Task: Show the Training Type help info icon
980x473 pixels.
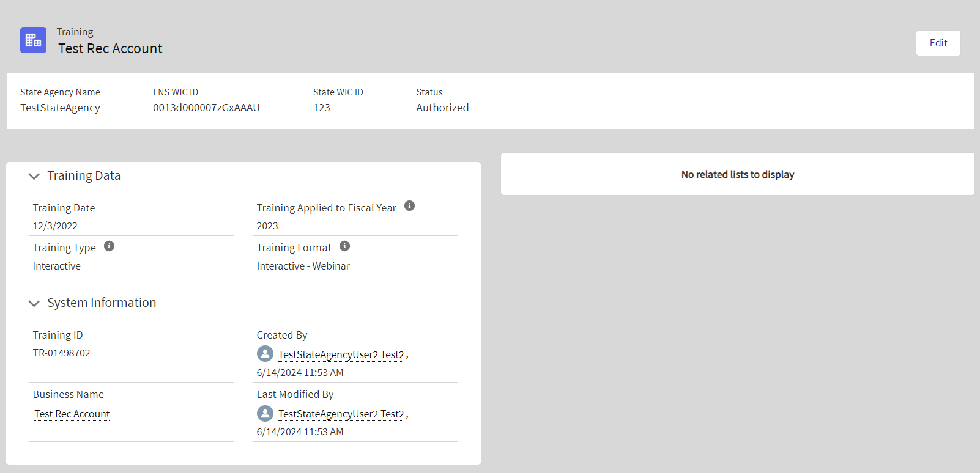Action: click(109, 246)
